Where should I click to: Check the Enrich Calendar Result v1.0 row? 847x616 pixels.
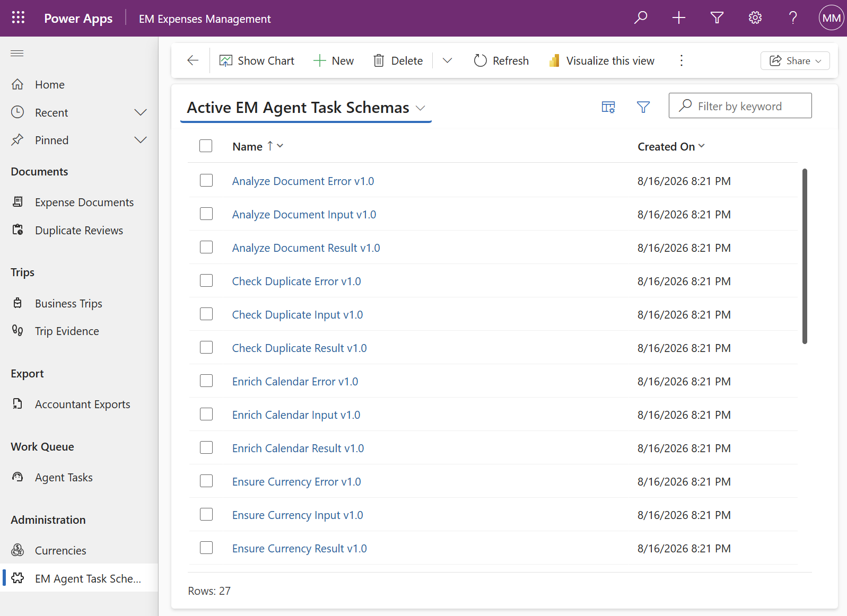(206, 447)
